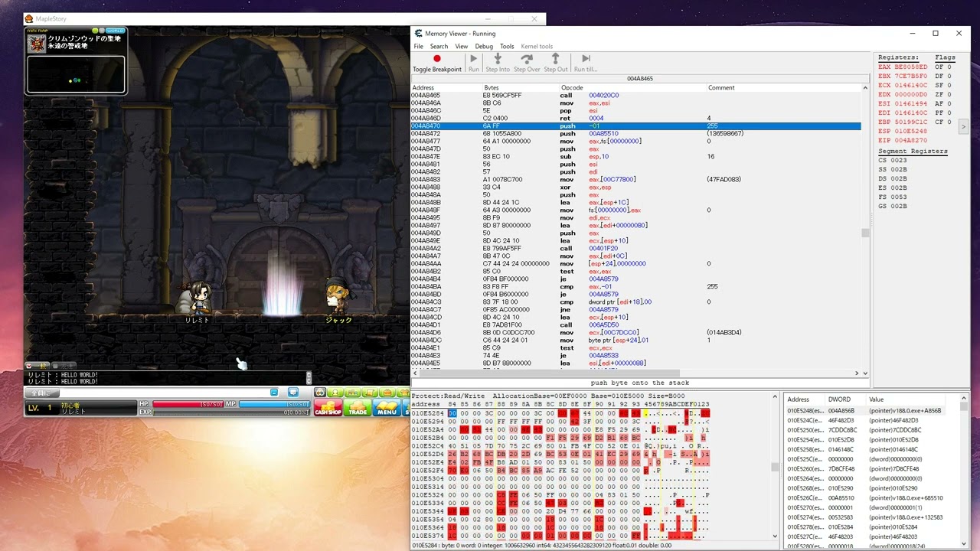Click hex dump row at address 010E52D4
Image resolution: width=980 pixels, height=551 pixels.
560,453
